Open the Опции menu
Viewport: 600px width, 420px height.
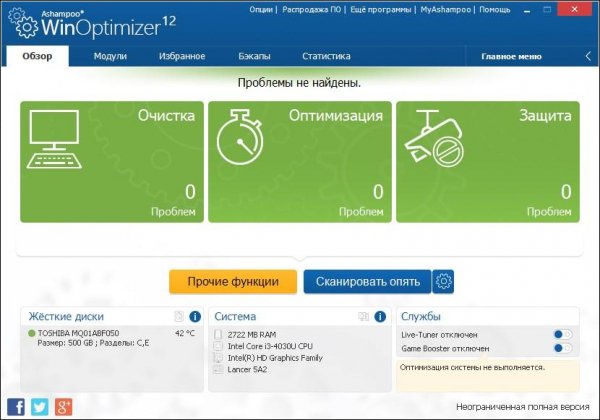[261, 10]
